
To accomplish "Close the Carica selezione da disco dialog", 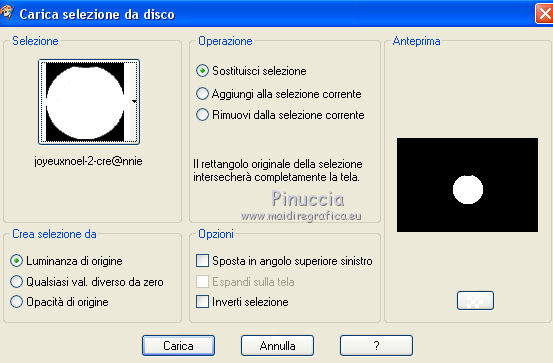I will 544,14.
